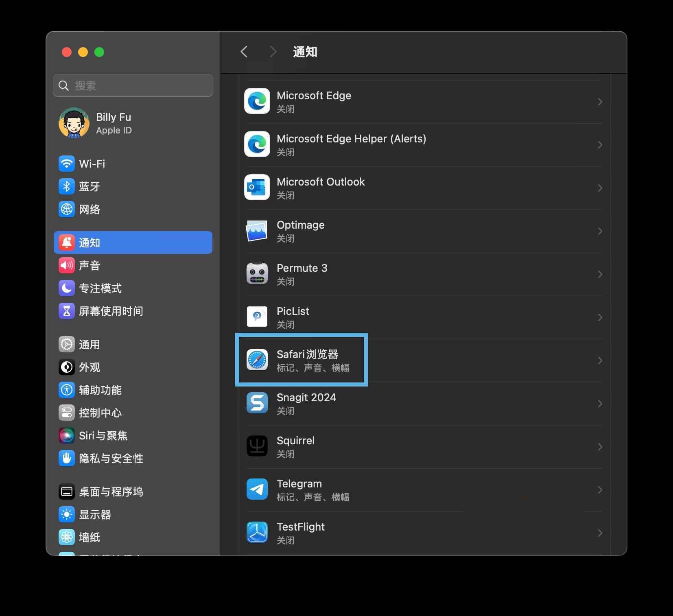Click the 搜索 search field

pos(133,85)
